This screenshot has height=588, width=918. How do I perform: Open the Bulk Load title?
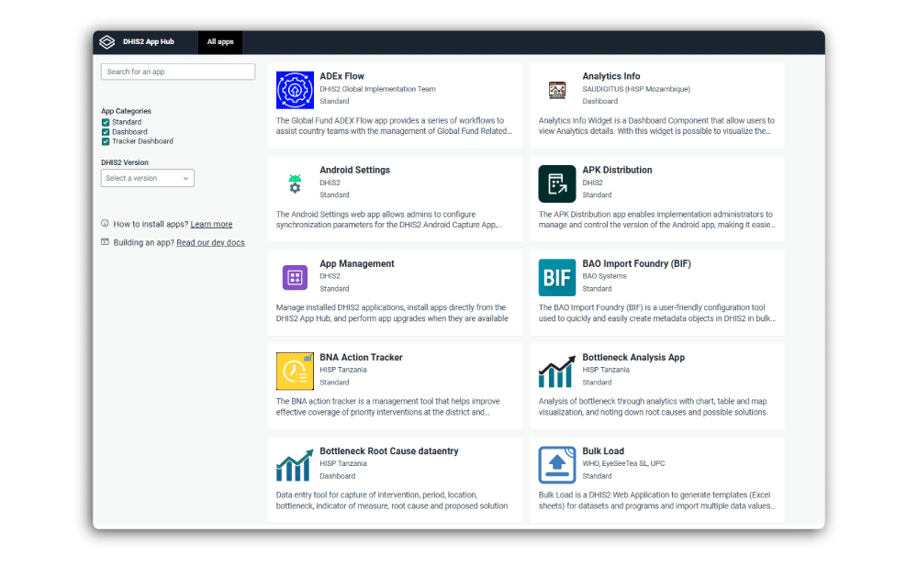(x=603, y=450)
